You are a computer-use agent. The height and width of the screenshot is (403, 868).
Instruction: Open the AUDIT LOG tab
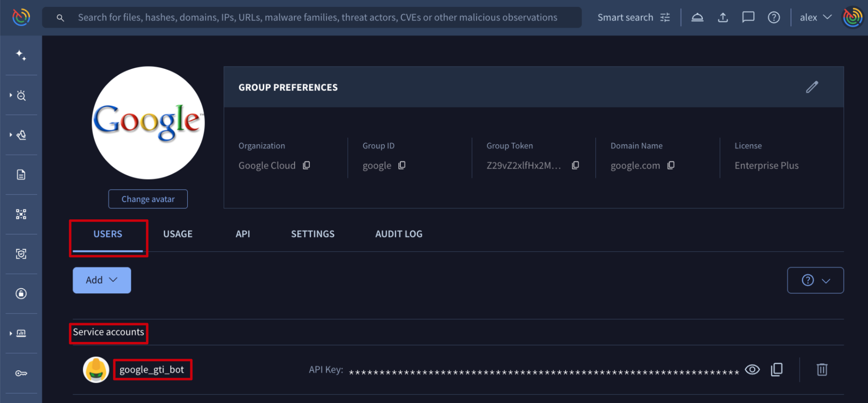399,234
